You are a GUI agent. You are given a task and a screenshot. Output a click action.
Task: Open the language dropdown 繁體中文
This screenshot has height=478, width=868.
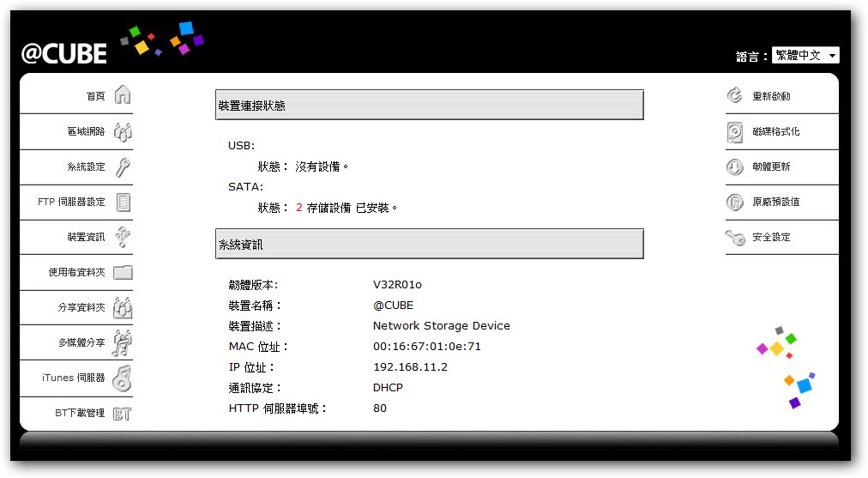(x=805, y=55)
